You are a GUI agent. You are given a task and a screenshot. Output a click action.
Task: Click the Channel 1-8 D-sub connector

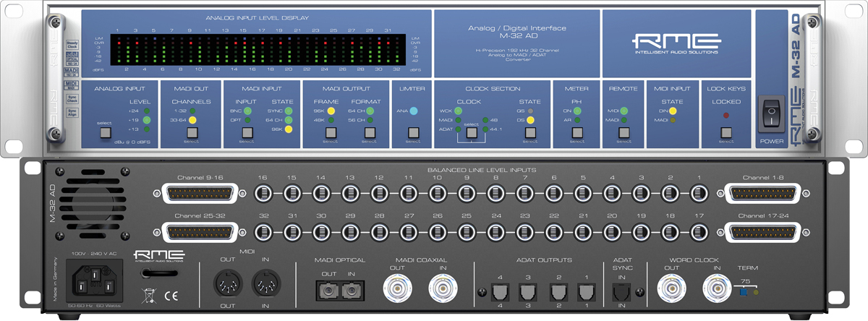(x=757, y=194)
